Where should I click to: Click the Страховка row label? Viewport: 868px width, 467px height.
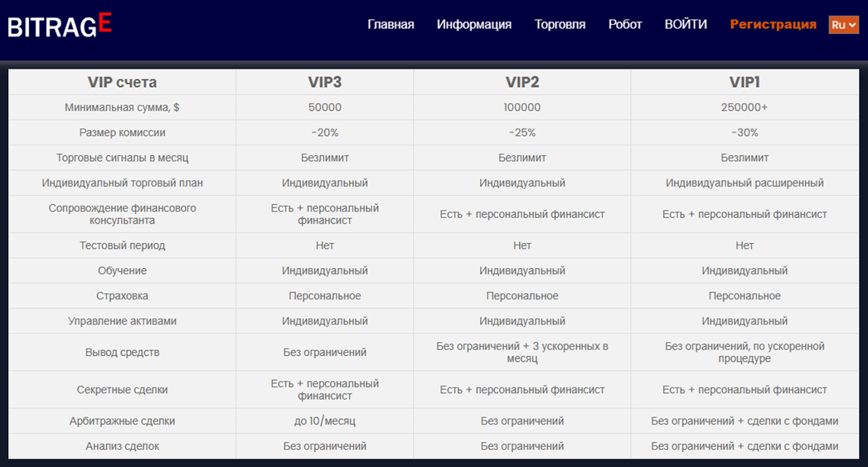[x=122, y=296]
